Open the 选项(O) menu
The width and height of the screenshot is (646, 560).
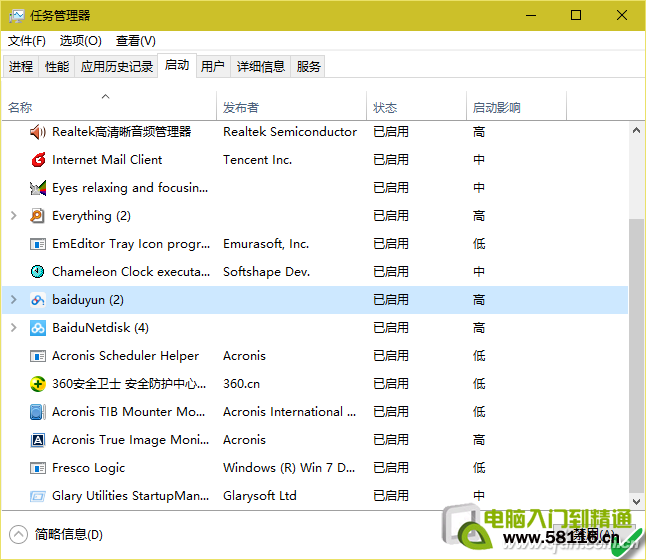coord(80,41)
